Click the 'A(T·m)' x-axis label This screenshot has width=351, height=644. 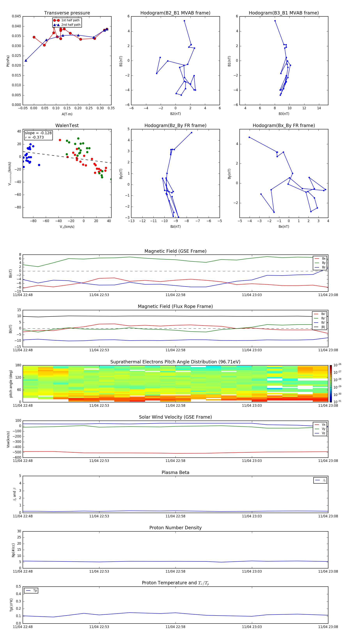67,114
